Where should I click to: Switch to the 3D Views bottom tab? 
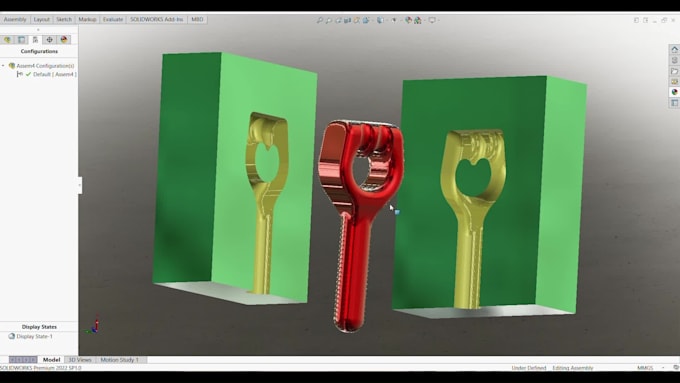(x=80, y=360)
